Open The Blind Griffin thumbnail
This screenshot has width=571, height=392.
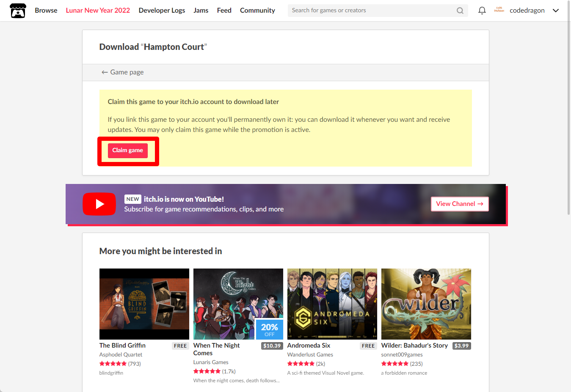pos(144,304)
